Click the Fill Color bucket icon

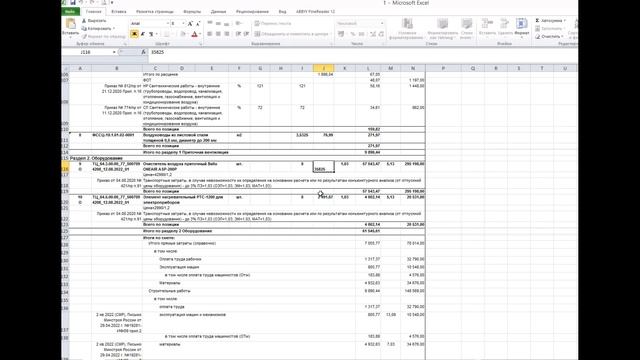(183, 34)
